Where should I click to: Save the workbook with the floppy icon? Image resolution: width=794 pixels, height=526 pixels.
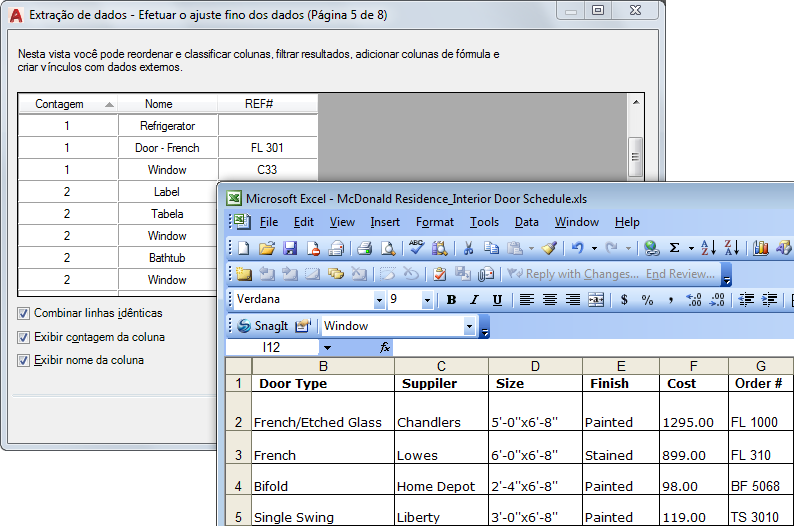(x=290, y=248)
